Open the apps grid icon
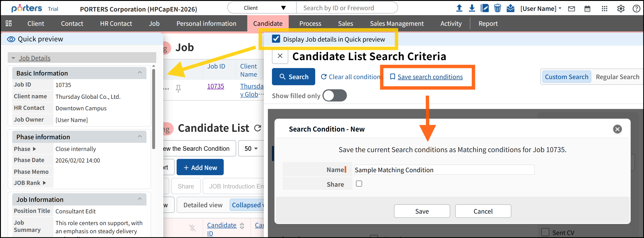 [604, 9]
